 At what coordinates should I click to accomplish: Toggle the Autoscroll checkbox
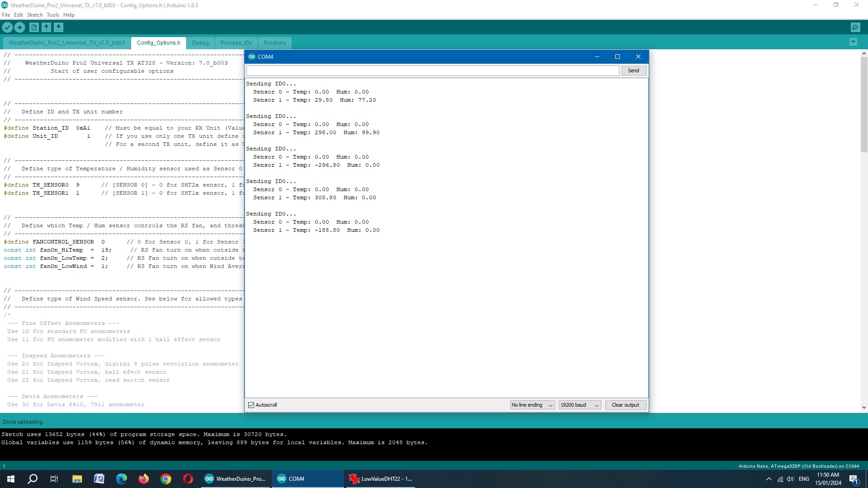[x=251, y=405]
